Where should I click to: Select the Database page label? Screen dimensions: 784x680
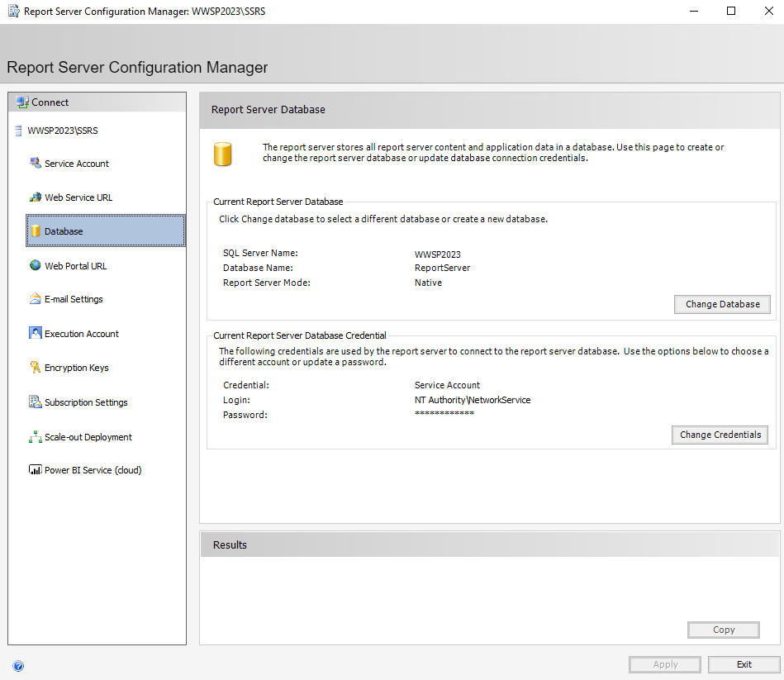pyautogui.click(x=64, y=231)
